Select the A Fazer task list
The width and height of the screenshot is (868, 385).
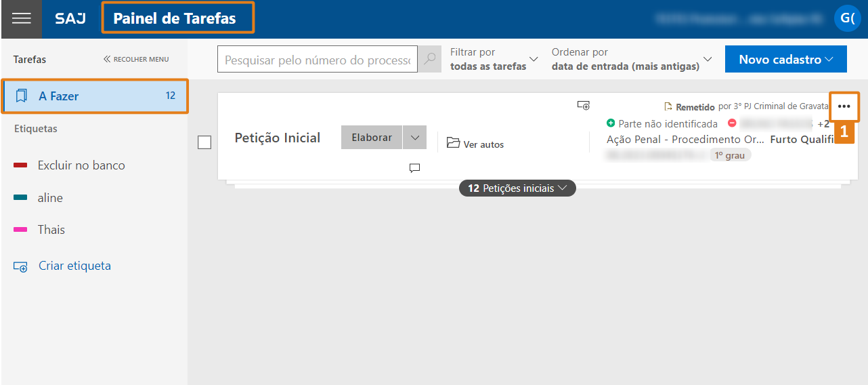point(95,96)
